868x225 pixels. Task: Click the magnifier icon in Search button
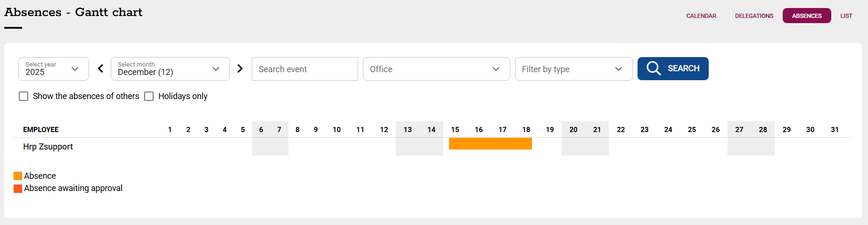pos(653,68)
